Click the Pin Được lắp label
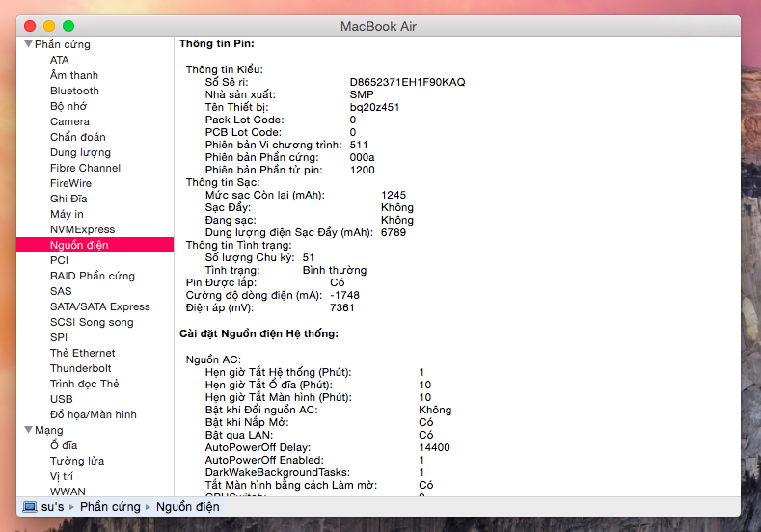The height and width of the screenshot is (532, 761). click(221, 282)
